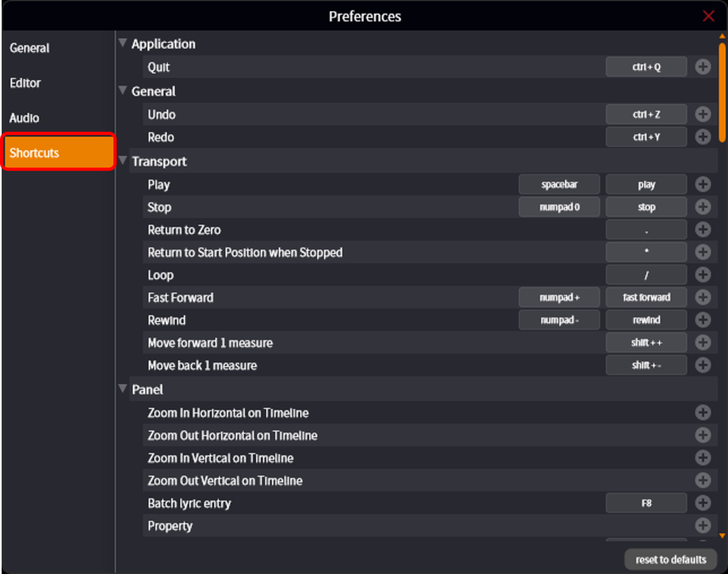The width and height of the screenshot is (728, 574).
Task: Go to the General preferences tab
Action: click(x=30, y=48)
